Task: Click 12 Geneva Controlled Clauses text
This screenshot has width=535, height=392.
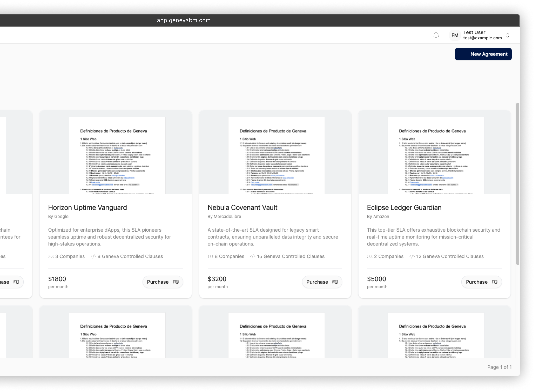Action: pyautogui.click(x=450, y=256)
